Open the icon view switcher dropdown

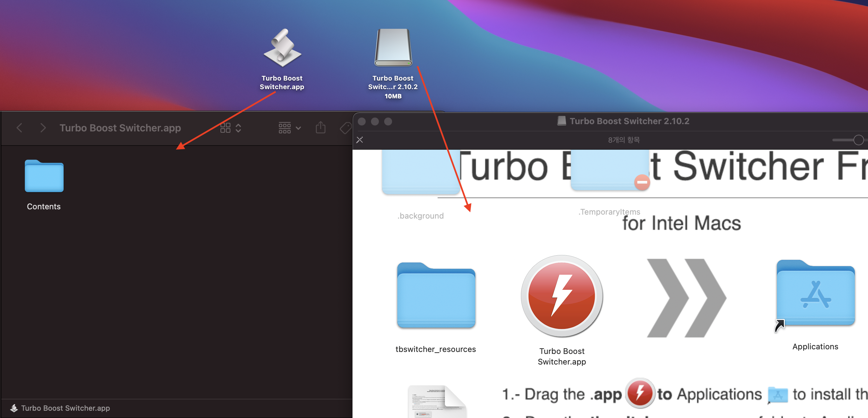click(231, 128)
